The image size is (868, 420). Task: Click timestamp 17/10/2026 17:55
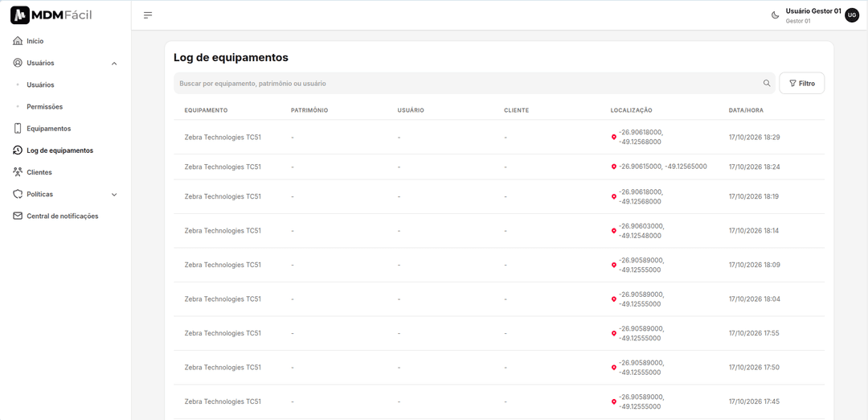754,334
